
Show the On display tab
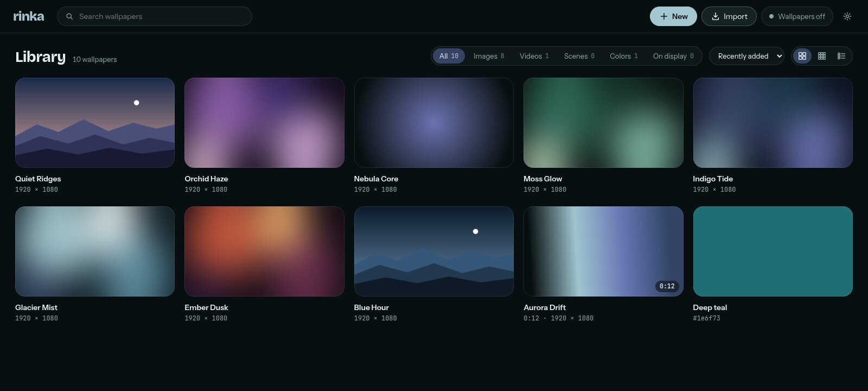[x=673, y=56]
